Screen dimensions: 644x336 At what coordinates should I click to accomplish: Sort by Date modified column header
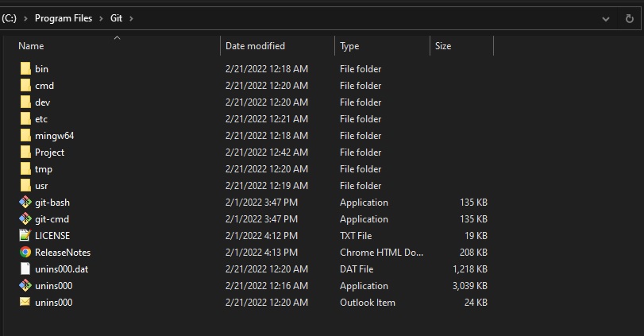pos(255,46)
